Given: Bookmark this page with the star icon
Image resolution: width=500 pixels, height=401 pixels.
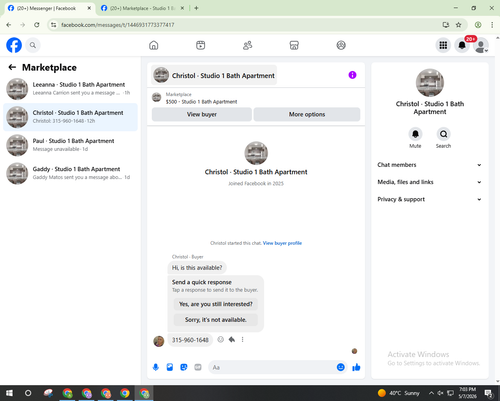Looking at the screenshot, I should click(x=459, y=25).
